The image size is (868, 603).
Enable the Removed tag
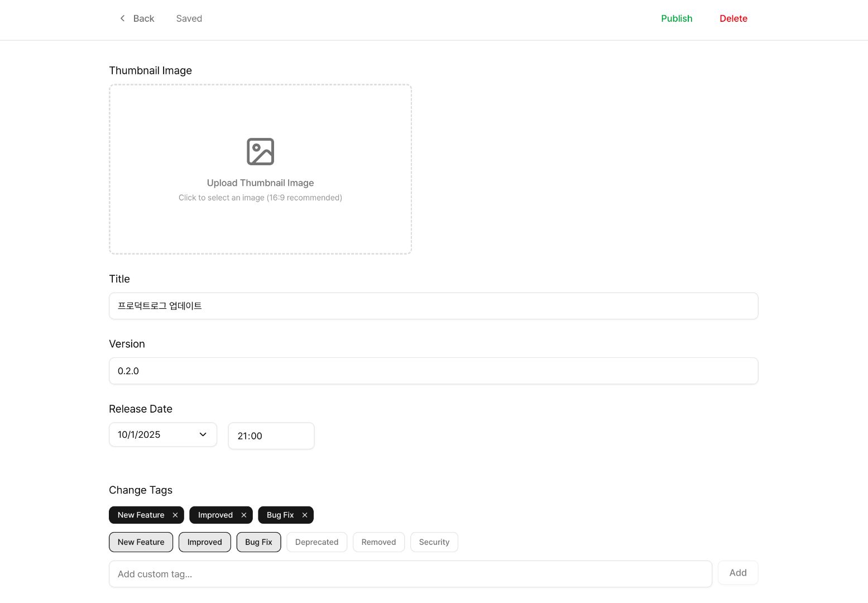pos(378,542)
